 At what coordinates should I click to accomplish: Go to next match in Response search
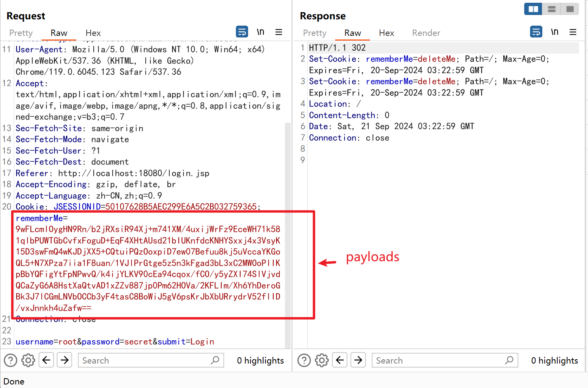(x=358, y=360)
